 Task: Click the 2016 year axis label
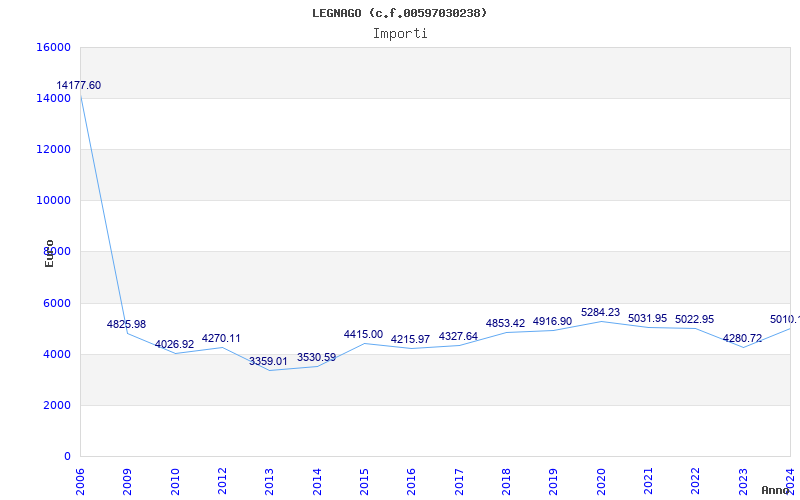[x=412, y=482]
